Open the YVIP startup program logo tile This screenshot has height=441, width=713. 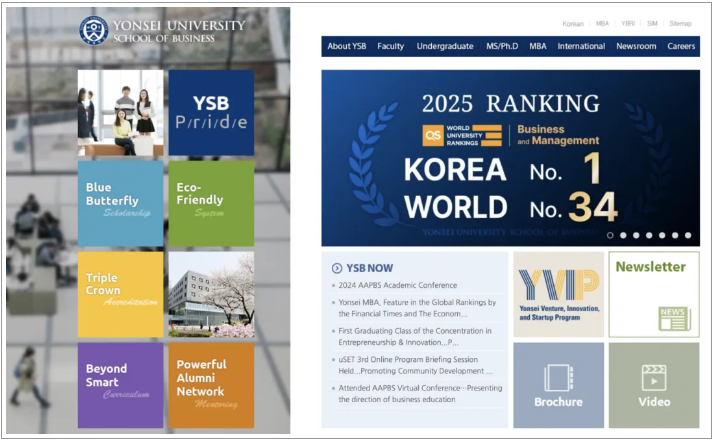click(x=558, y=294)
